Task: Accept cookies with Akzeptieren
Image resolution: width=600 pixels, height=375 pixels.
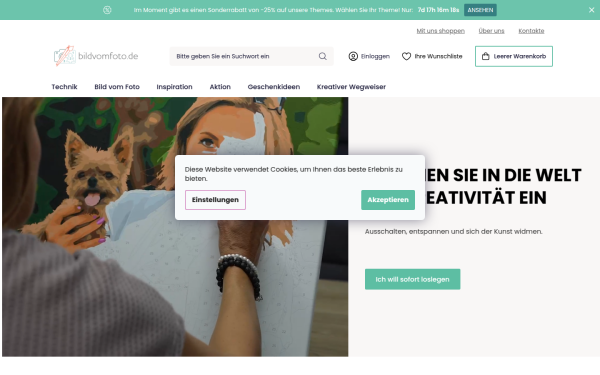Action: 388,200
